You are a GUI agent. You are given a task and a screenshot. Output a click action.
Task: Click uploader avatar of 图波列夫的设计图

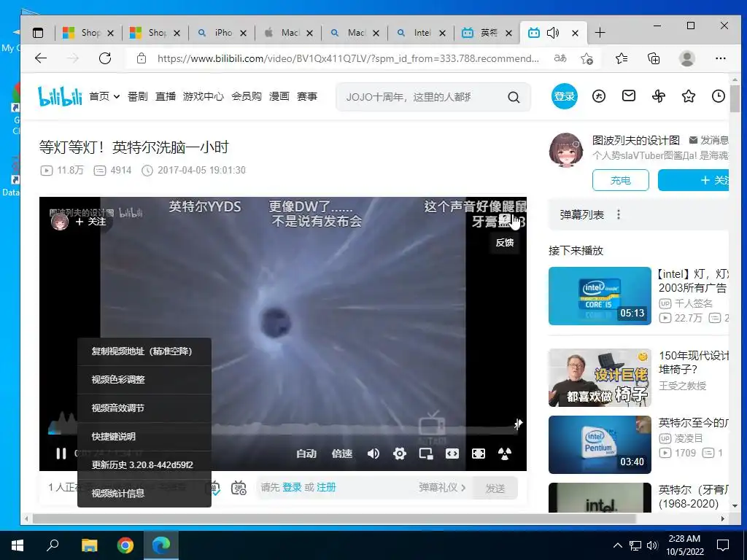point(566,150)
